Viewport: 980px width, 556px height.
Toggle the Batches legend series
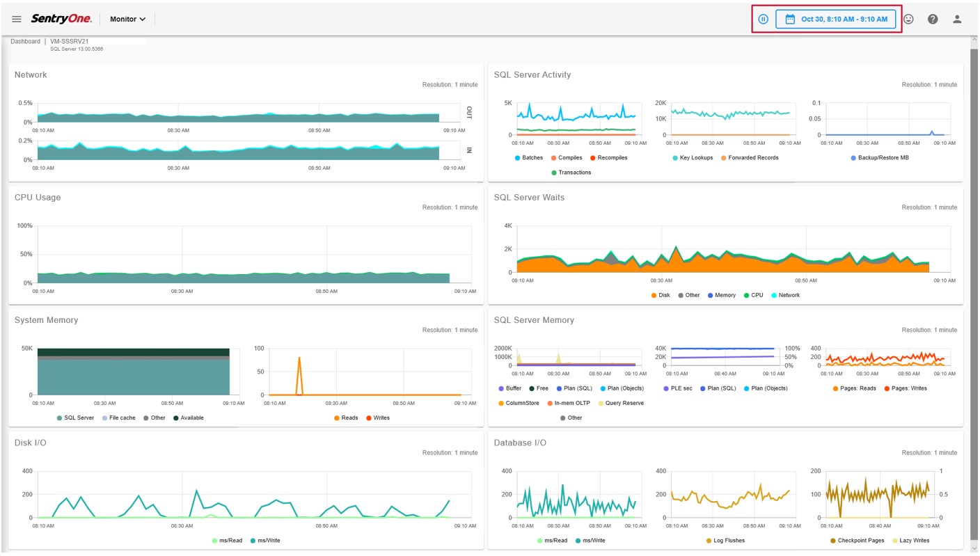528,158
